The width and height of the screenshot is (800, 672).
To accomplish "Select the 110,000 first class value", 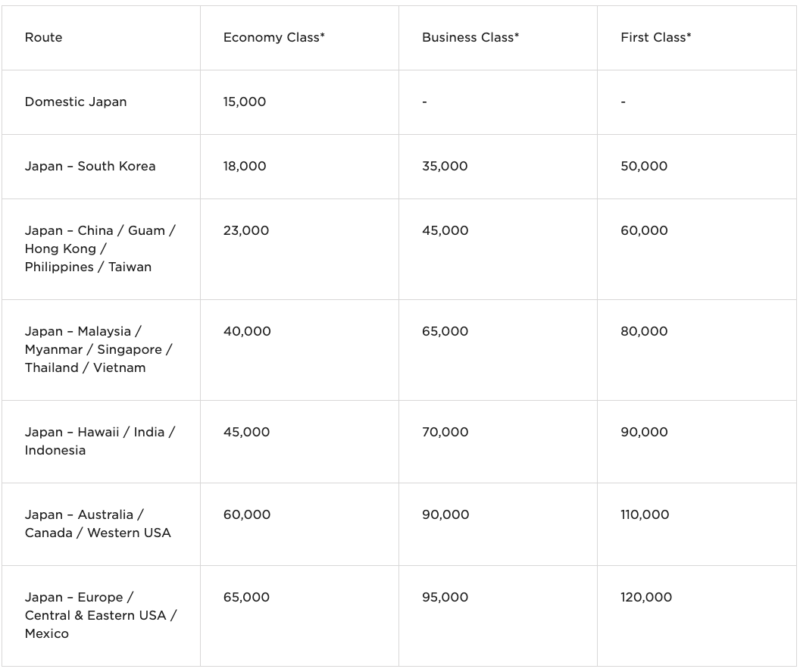I will 645,515.
